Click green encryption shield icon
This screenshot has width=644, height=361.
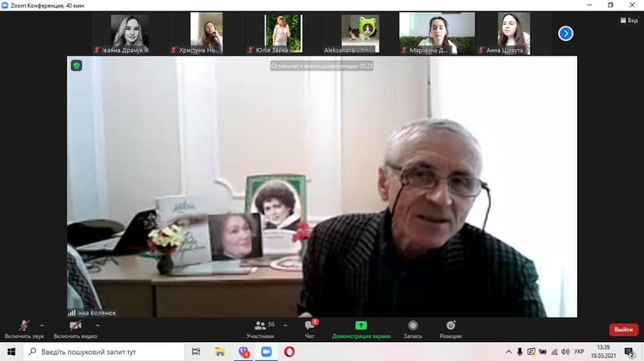tap(76, 65)
